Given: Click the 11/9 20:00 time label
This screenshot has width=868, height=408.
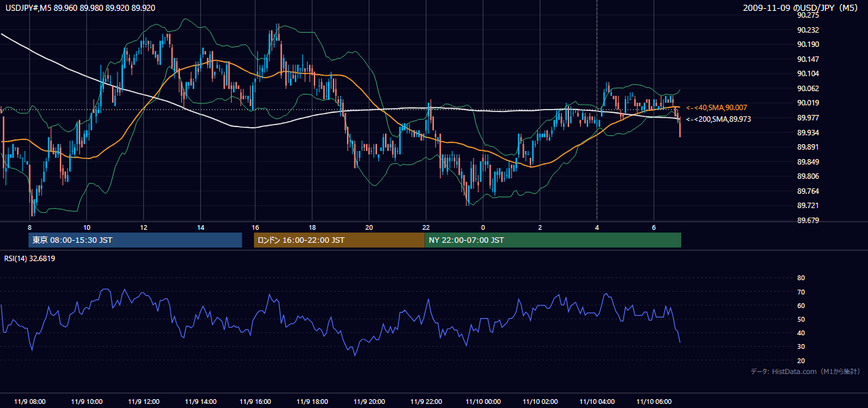Looking at the screenshot, I should (x=369, y=401).
